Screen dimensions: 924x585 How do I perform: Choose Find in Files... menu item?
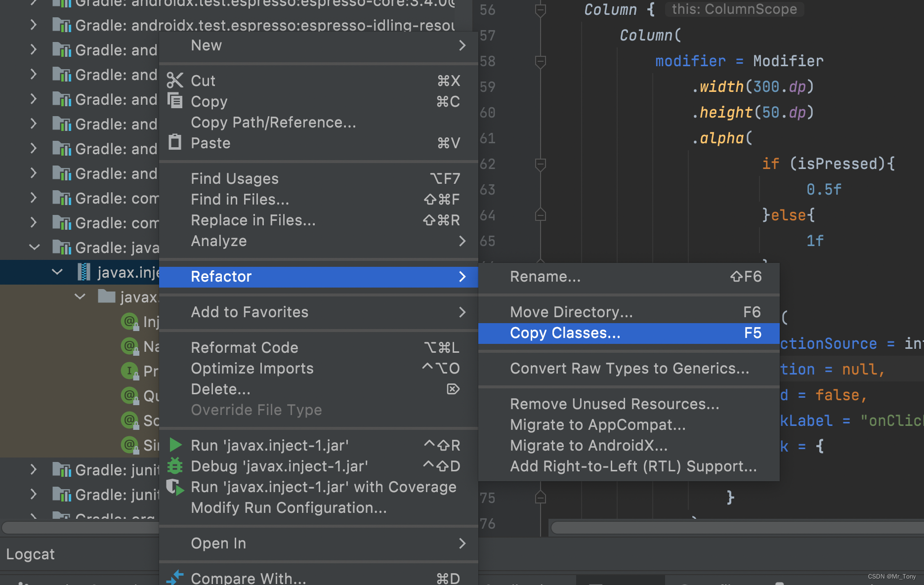tap(319, 200)
